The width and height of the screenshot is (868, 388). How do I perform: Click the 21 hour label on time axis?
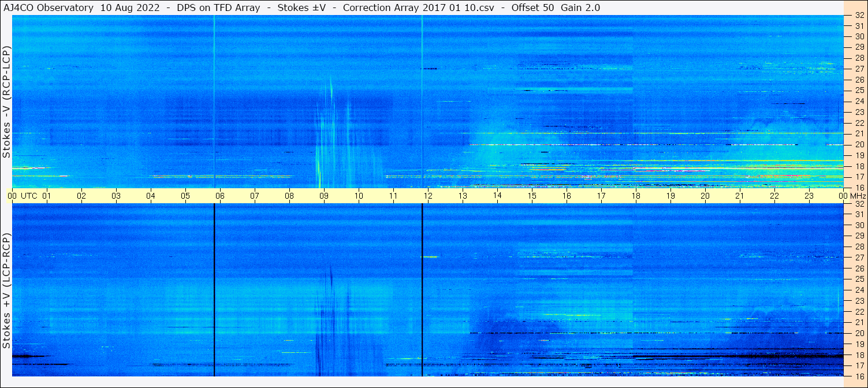point(740,196)
